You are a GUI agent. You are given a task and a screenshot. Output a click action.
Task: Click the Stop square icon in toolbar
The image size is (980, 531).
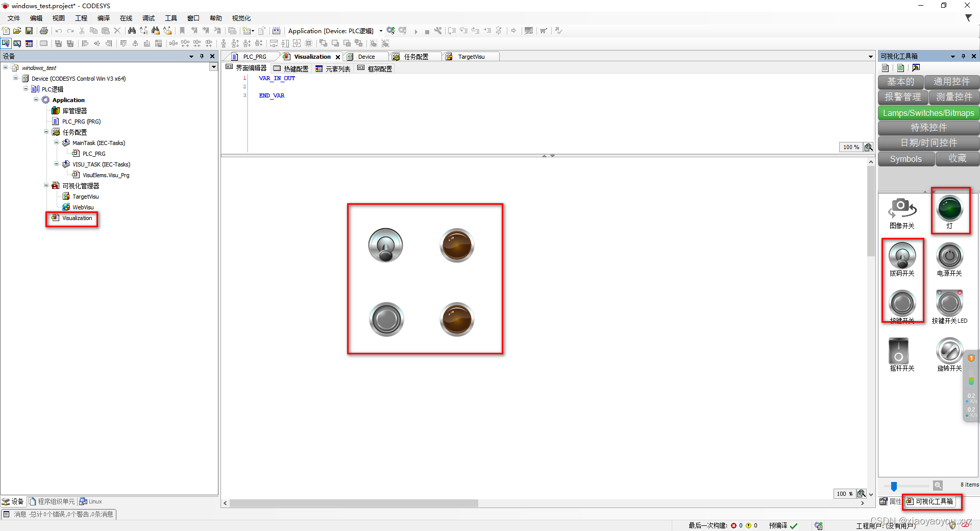pyautogui.click(x=427, y=31)
